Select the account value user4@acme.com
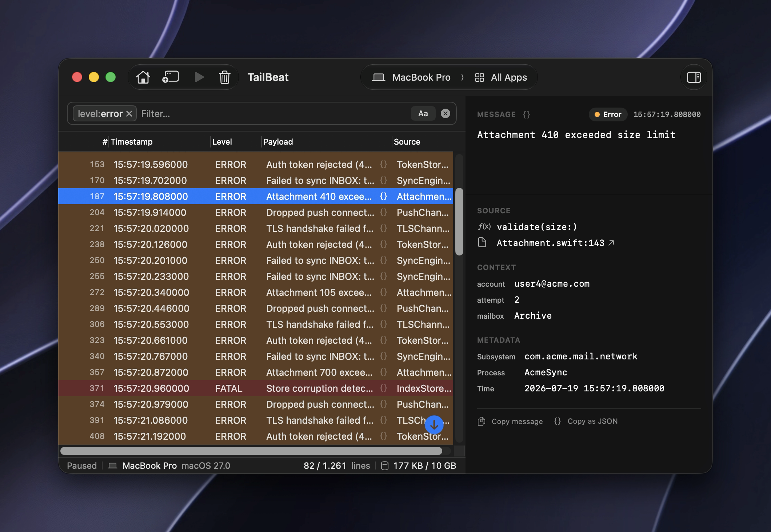Image resolution: width=771 pixels, height=532 pixels. click(552, 283)
